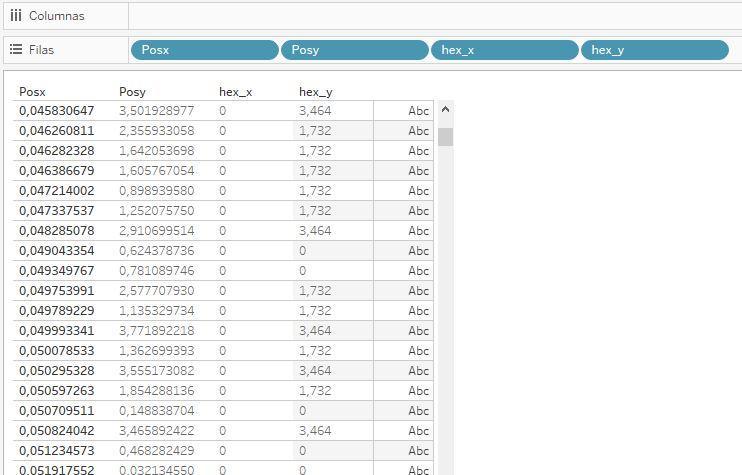Select Posy value 0,624378736
Viewport: 742px width, 475px height.
click(157, 251)
